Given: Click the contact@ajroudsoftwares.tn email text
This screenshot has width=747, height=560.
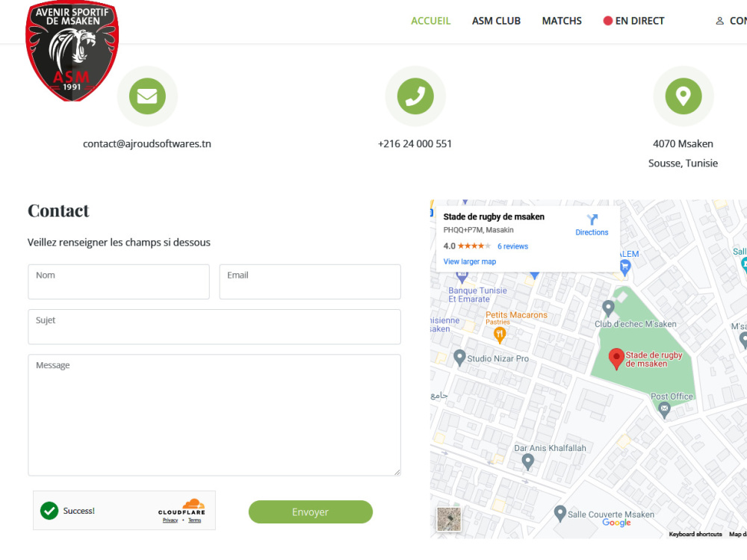Looking at the screenshot, I should [x=146, y=144].
